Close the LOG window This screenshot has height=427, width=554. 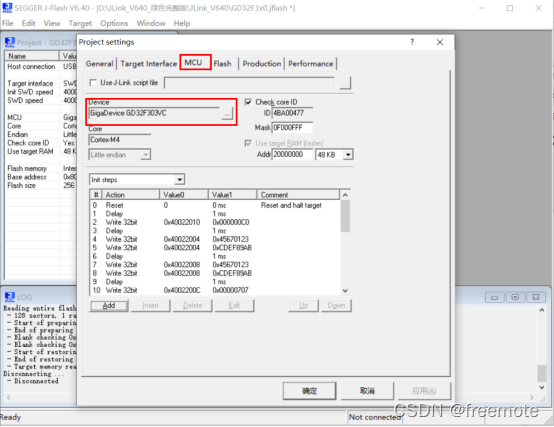click(x=536, y=297)
